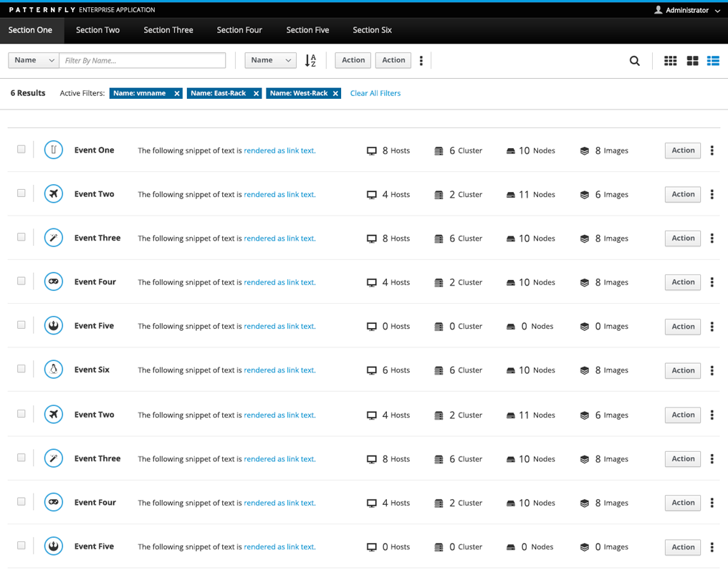
Task: Check the first Event Four row checkbox
Action: (21, 281)
